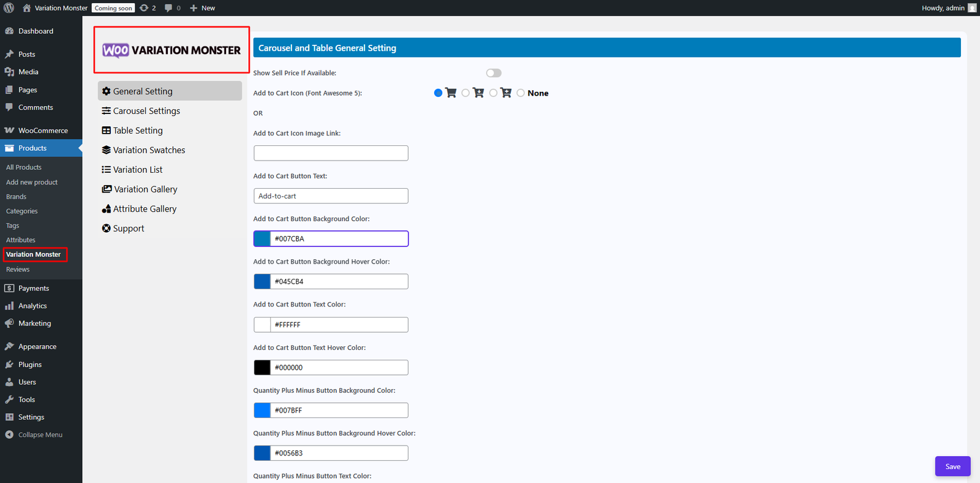Open Variation Swatches settings
This screenshot has height=483, width=980.
pyautogui.click(x=148, y=150)
